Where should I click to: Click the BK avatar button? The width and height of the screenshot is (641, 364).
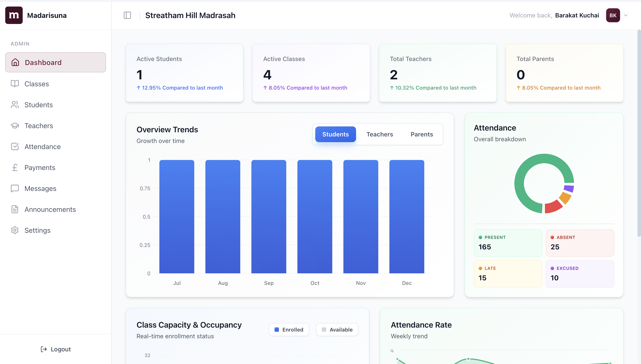(x=613, y=15)
